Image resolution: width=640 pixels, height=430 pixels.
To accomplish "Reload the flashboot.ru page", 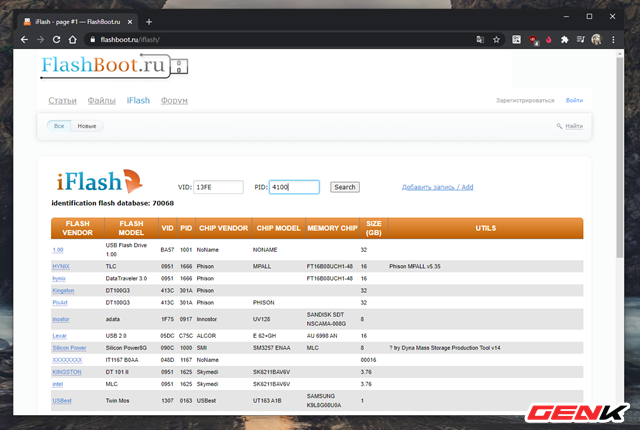I will coord(56,40).
